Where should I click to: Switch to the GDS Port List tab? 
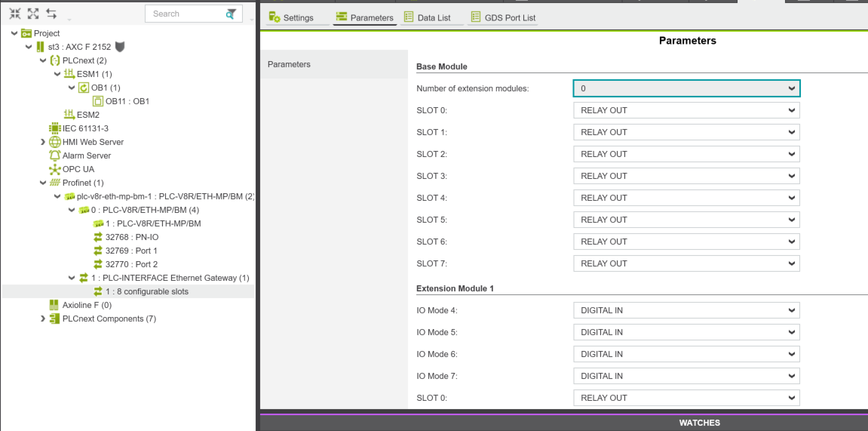[502, 17]
